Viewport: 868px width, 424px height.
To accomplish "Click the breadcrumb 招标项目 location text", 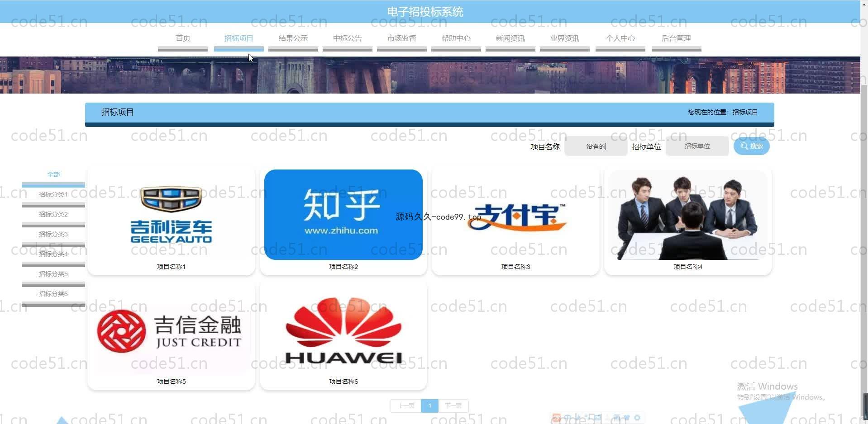I will click(x=745, y=112).
